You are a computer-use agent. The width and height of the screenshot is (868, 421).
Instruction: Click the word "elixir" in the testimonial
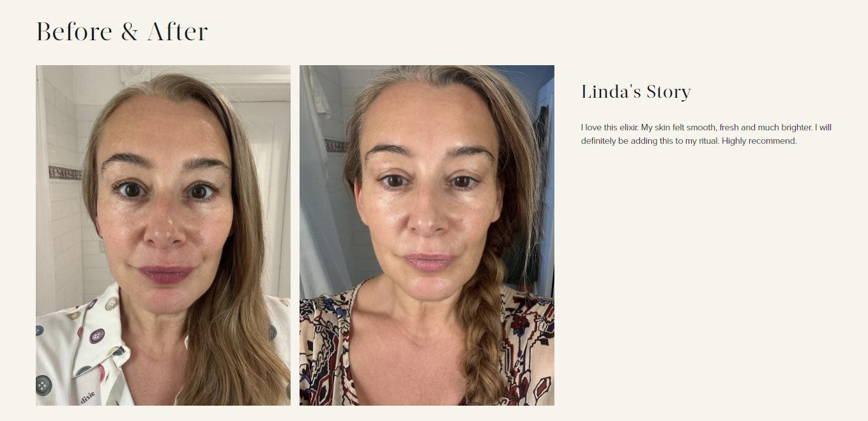(x=626, y=128)
